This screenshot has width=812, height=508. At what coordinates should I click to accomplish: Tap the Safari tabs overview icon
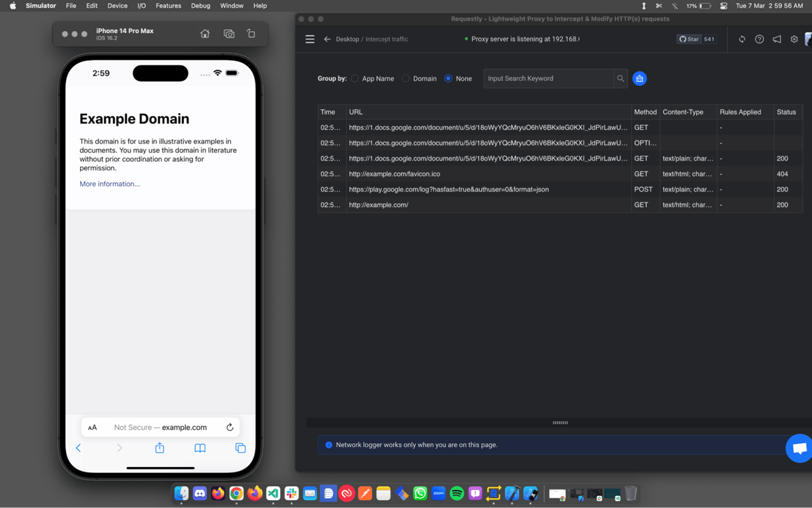tap(240, 448)
